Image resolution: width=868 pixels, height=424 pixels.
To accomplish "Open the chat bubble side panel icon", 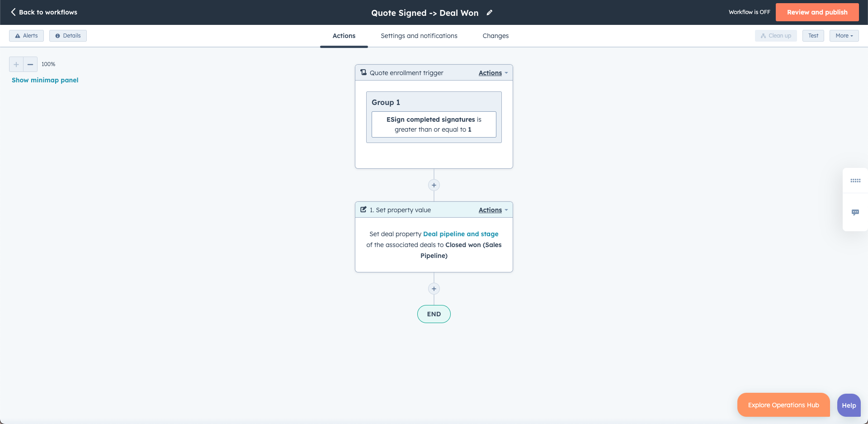I will (x=855, y=212).
